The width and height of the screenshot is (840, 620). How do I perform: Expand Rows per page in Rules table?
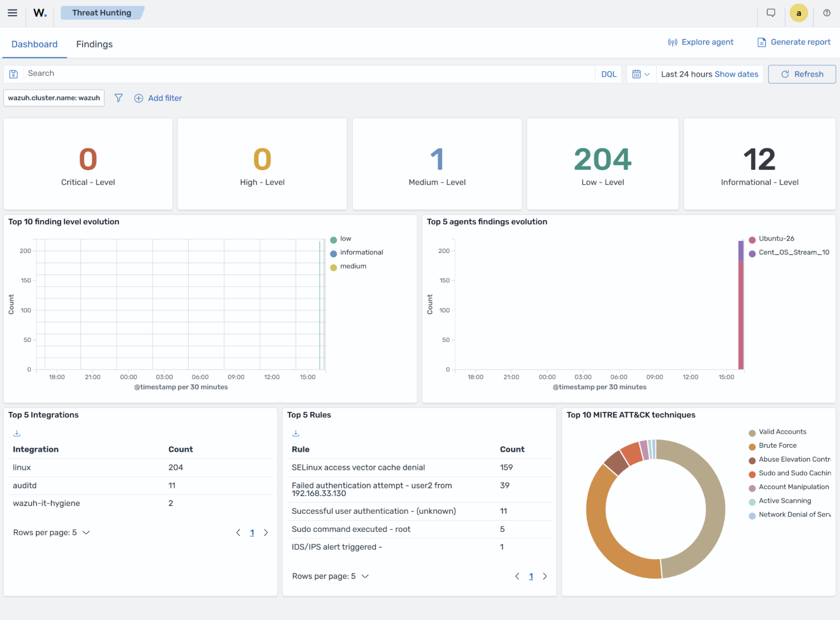tap(331, 576)
